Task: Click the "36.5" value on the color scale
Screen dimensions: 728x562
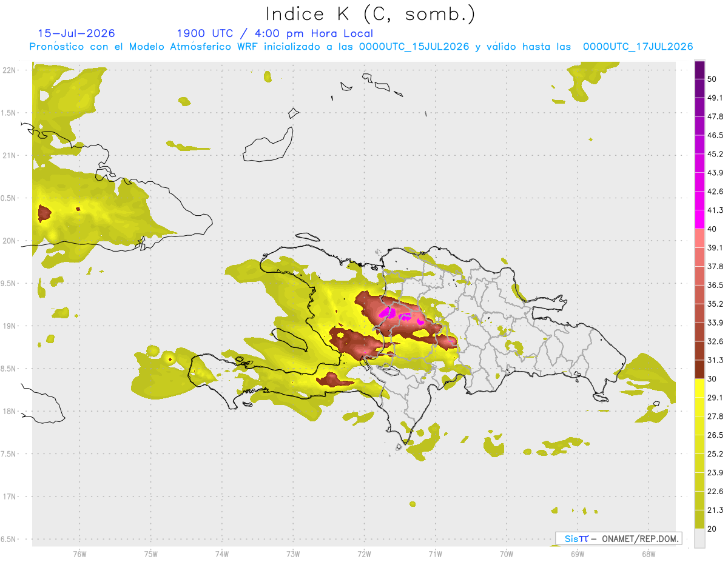Action: pos(715,285)
